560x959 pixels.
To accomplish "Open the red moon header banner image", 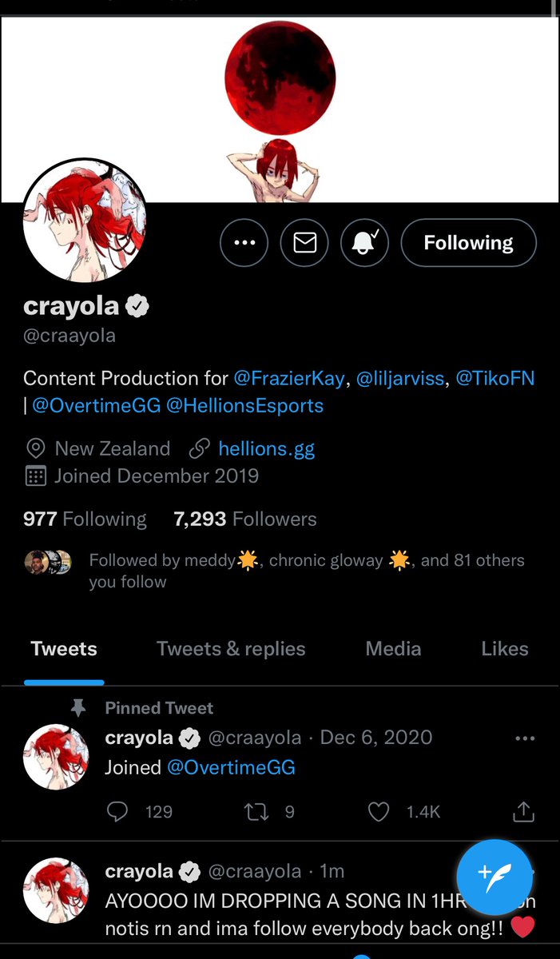I will [280, 96].
